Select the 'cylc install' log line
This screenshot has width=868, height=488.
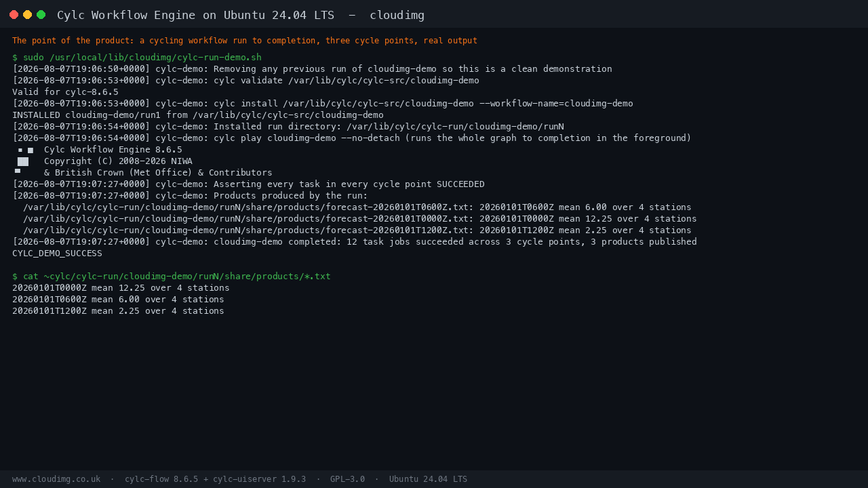[323, 104]
